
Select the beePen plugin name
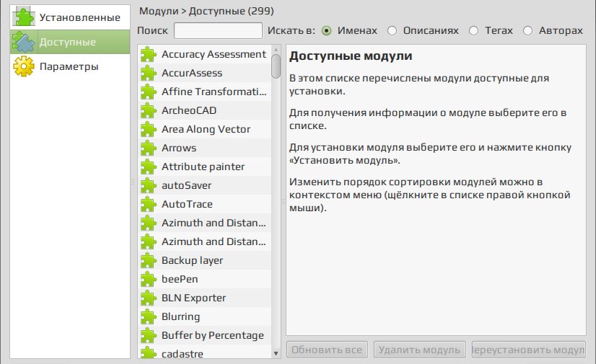(180, 279)
